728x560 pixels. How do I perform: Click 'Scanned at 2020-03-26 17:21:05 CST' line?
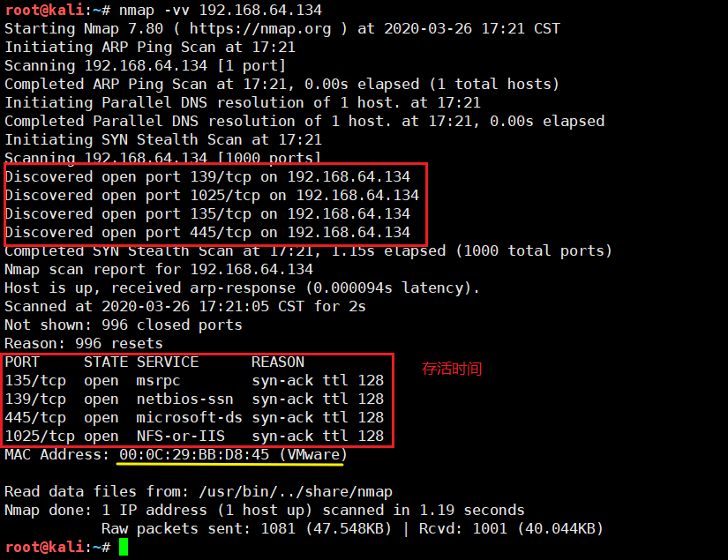tap(185, 307)
